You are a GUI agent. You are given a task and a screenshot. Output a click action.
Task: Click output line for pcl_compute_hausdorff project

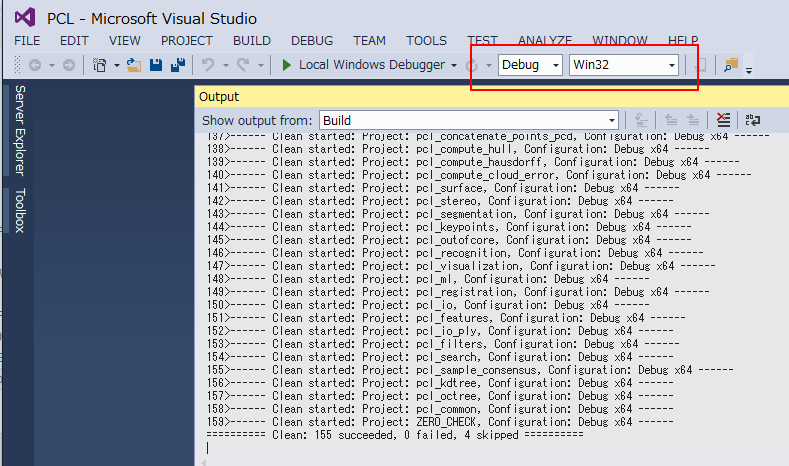[x=472, y=163]
